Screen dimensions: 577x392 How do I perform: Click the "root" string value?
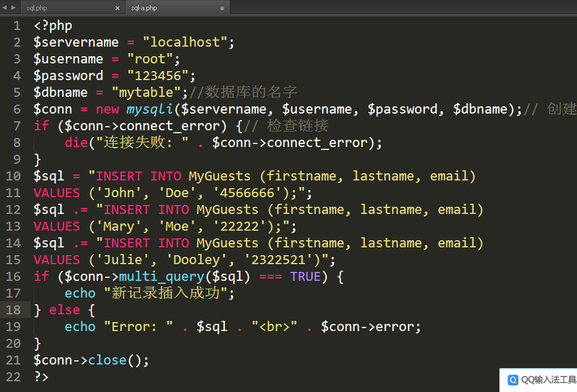coord(150,59)
